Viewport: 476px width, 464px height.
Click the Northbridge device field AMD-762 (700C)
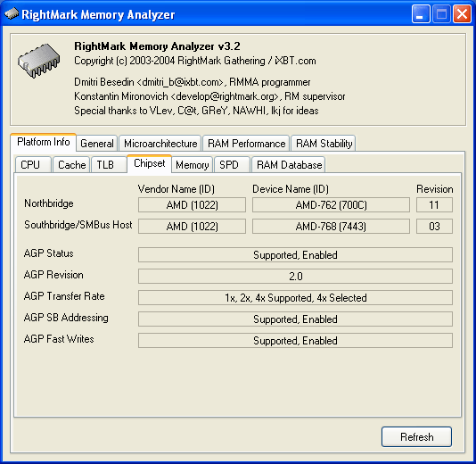pos(331,205)
